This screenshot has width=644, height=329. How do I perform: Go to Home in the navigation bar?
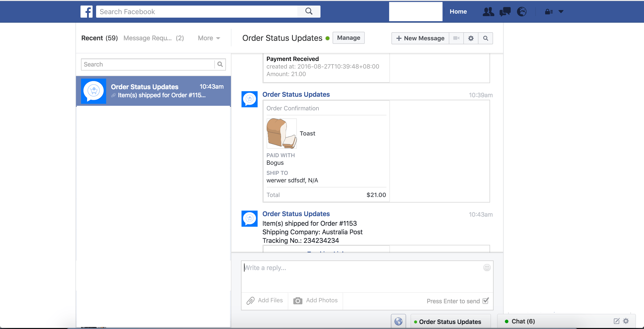(458, 12)
